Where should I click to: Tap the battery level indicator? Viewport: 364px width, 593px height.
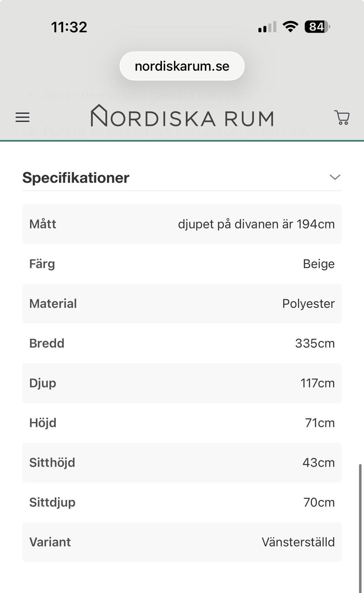point(317,27)
